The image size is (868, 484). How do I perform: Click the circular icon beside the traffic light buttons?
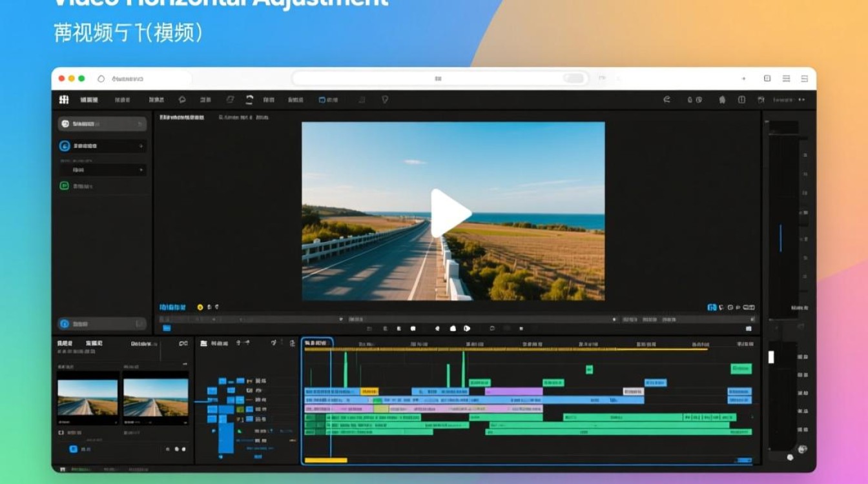[x=101, y=79]
